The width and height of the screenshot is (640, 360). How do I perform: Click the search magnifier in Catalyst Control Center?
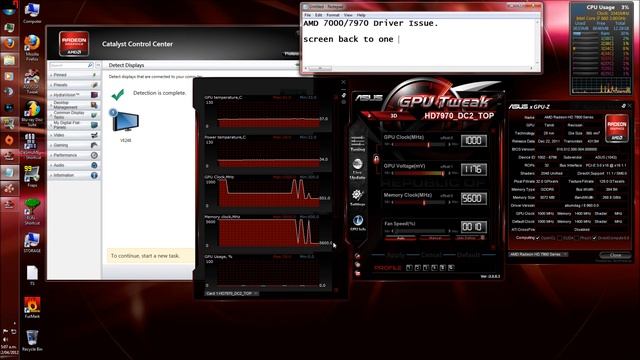point(90,65)
